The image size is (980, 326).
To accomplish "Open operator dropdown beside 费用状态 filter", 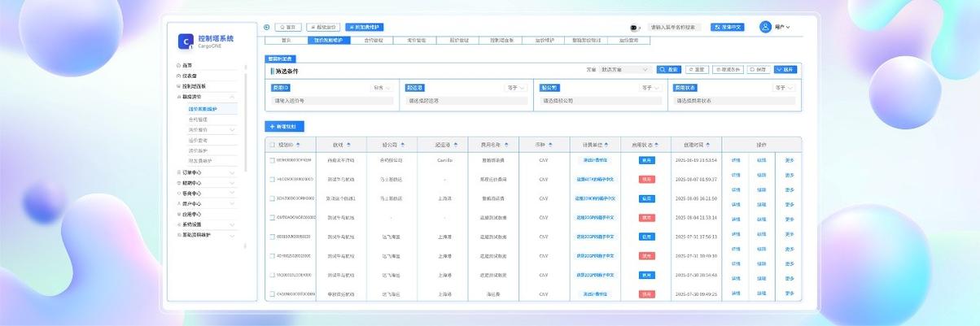I will coord(784,87).
